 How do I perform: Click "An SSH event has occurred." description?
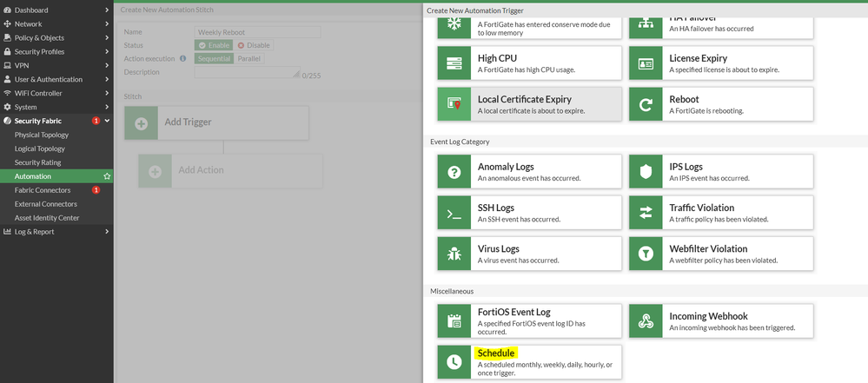(x=520, y=219)
